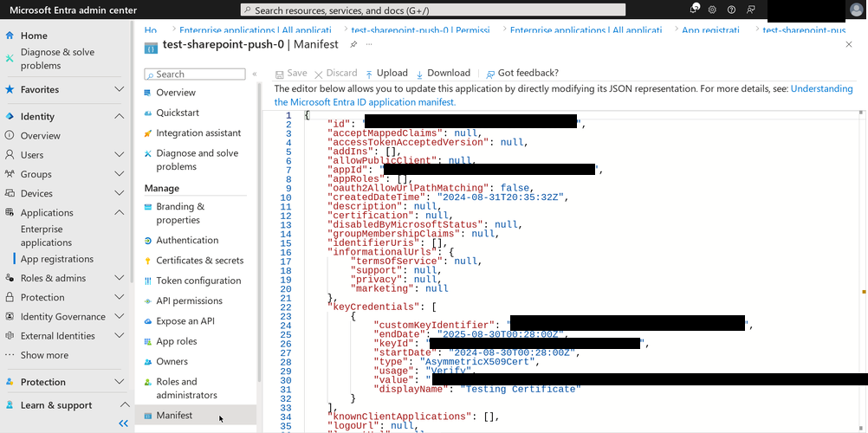Viewport: 868px width, 433px height.
Task: Open Branding & properties
Action: pyautogui.click(x=180, y=213)
